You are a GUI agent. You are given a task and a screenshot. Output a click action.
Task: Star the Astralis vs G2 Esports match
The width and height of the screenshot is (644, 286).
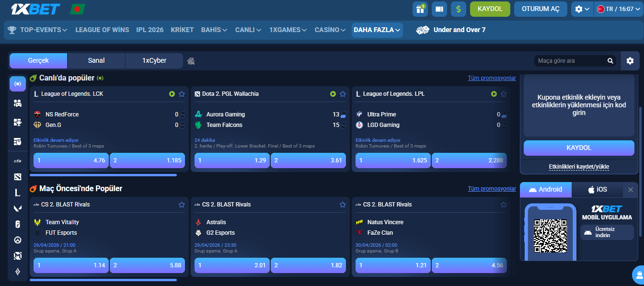click(x=343, y=205)
